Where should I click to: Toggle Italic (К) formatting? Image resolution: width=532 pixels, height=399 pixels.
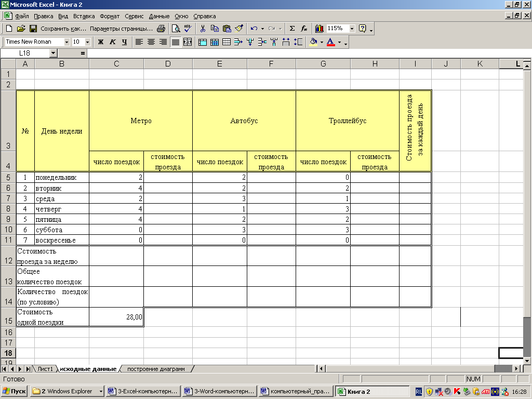click(x=113, y=42)
